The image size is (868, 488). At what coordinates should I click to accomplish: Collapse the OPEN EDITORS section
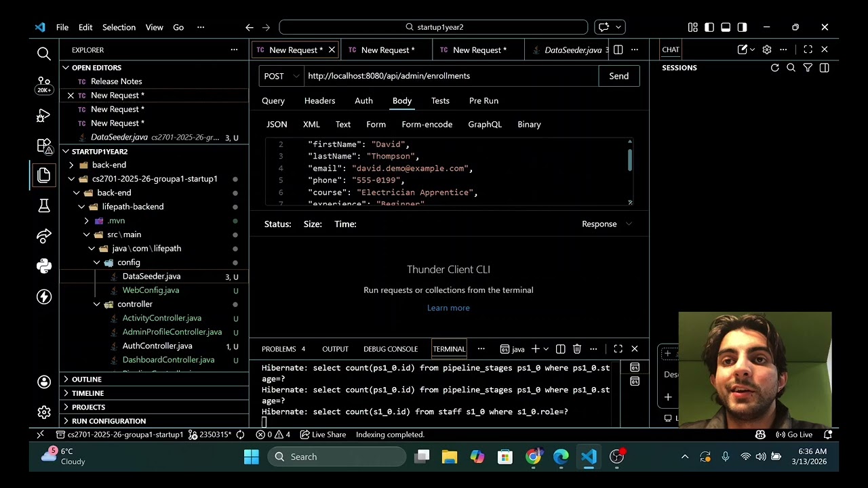pyautogui.click(x=66, y=68)
